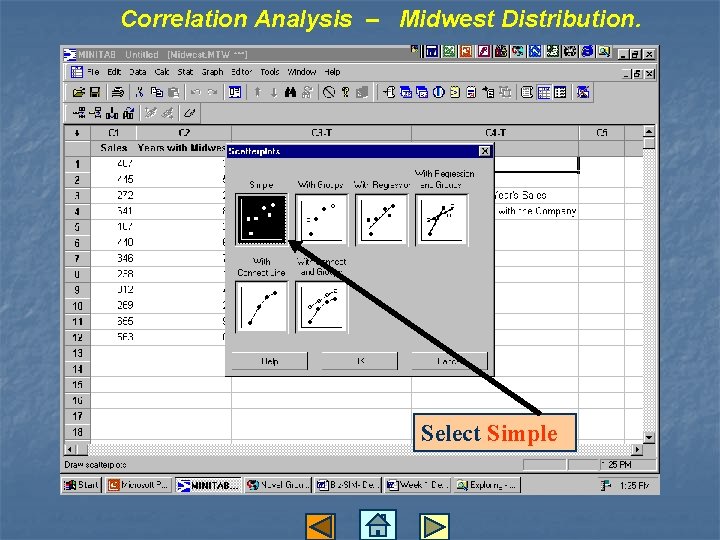Open the Edit menu

click(114, 72)
